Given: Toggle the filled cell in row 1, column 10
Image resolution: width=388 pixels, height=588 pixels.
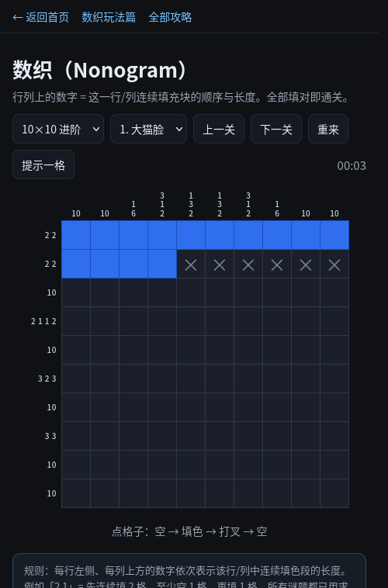Looking at the screenshot, I should point(334,235).
